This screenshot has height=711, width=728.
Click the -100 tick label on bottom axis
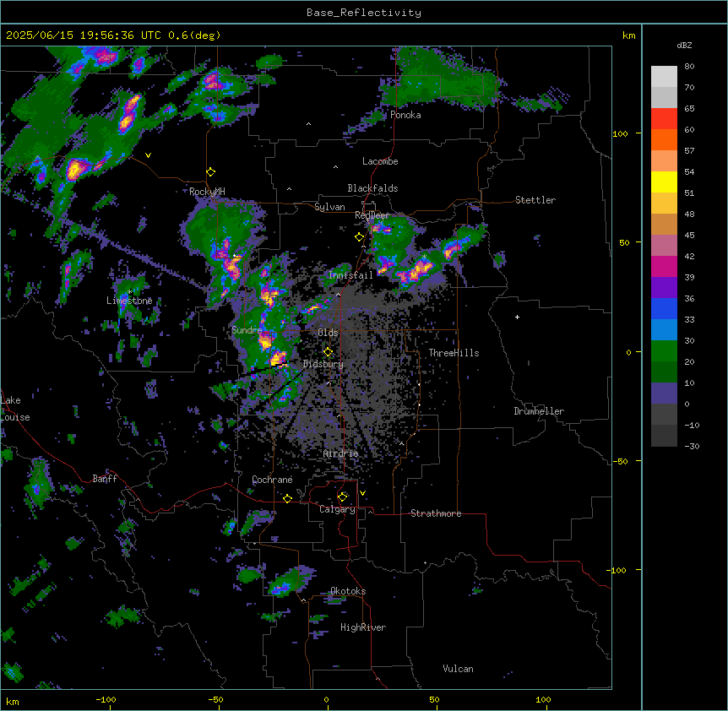tap(106, 699)
